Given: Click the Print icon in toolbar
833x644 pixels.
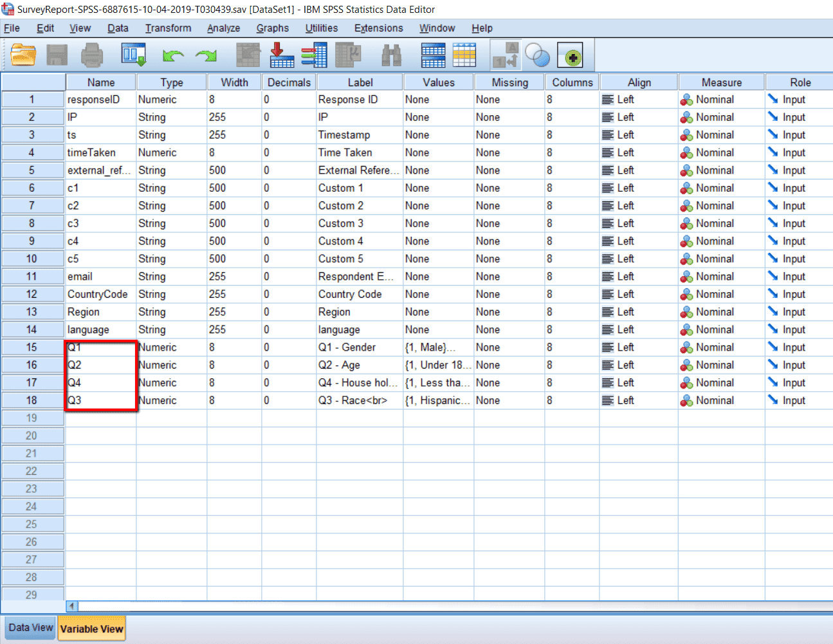Looking at the screenshot, I should (x=92, y=55).
